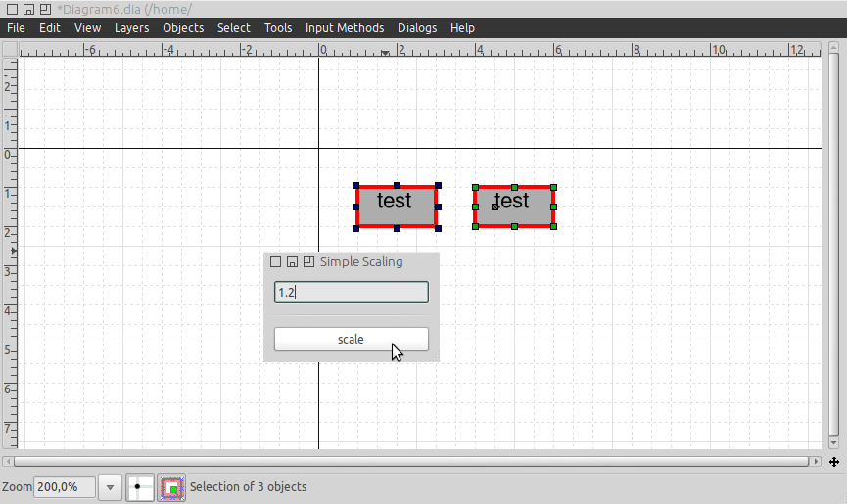This screenshot has width=847, height=504.
Task: Click the top-left blue handle of left box
Action: [x=356, y=186]
